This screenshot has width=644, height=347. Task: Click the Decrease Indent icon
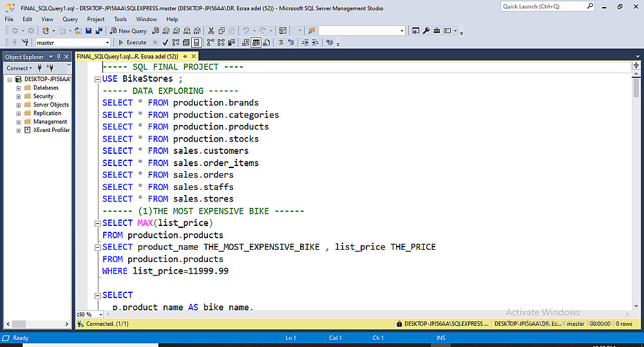305,42
